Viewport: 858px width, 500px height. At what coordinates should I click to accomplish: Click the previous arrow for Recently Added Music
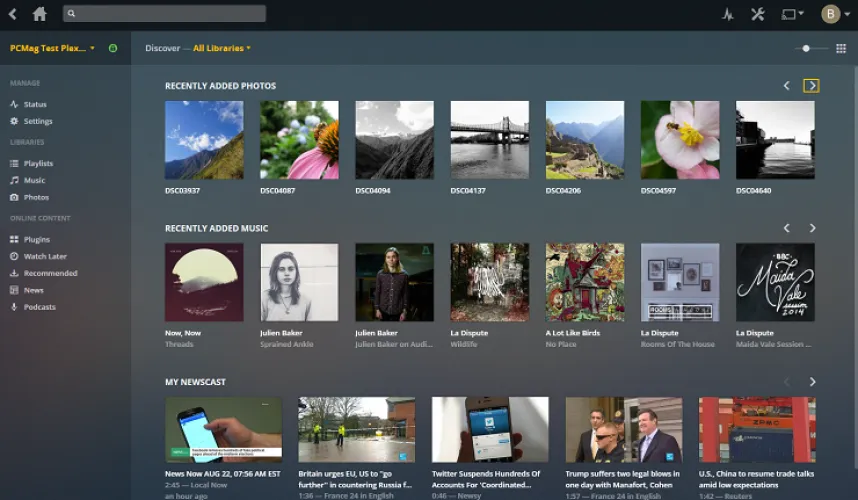click(x=786, y=228)
